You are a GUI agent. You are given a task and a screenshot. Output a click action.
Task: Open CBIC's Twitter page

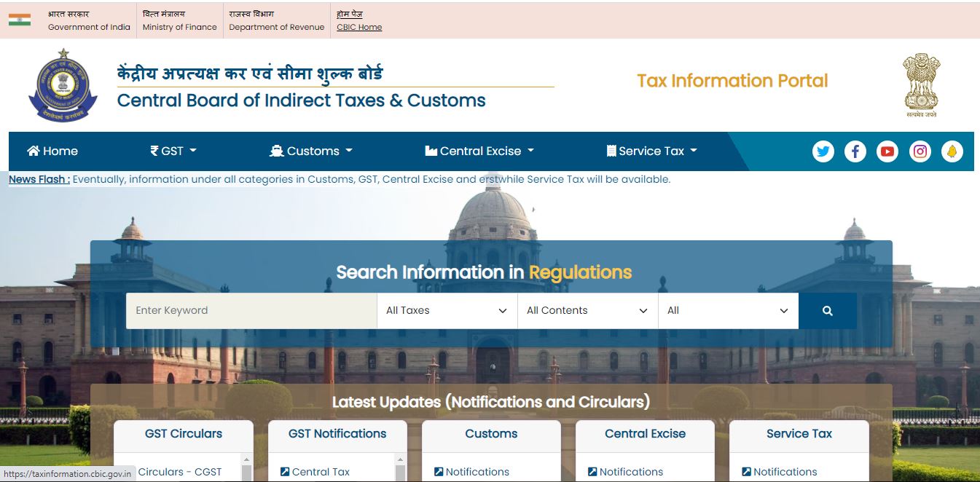click(x=823, y=151)
